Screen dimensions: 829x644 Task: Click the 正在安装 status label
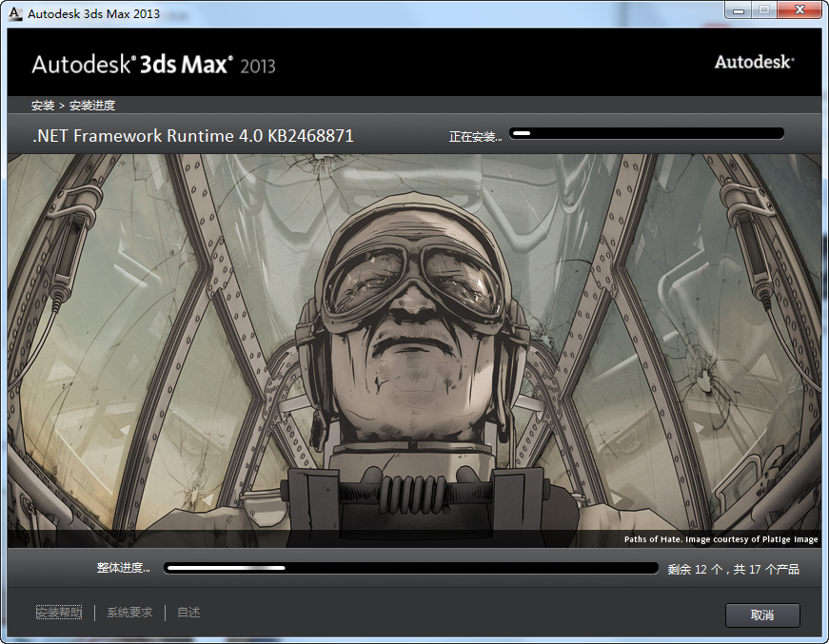[475, 137]
